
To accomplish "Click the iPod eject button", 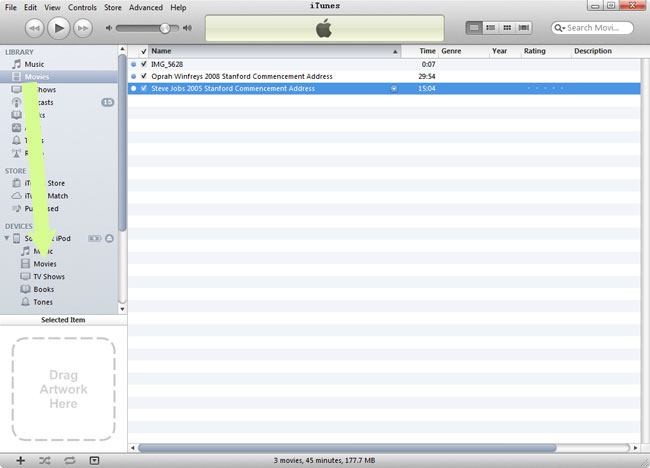I will tap(109, 238).
